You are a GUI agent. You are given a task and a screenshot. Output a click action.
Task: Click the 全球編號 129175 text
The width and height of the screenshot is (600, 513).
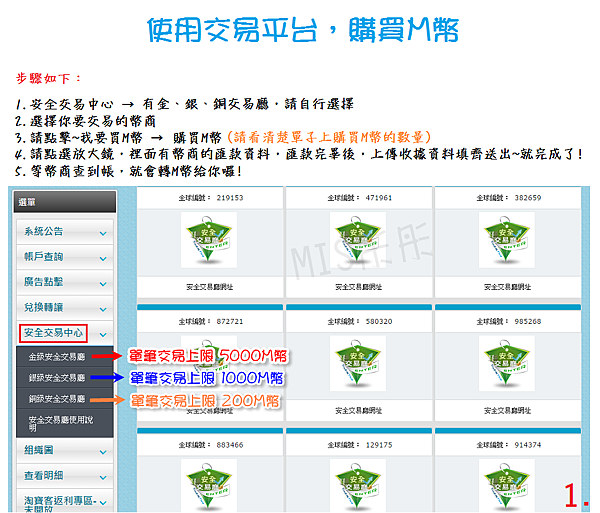[360, 445]
